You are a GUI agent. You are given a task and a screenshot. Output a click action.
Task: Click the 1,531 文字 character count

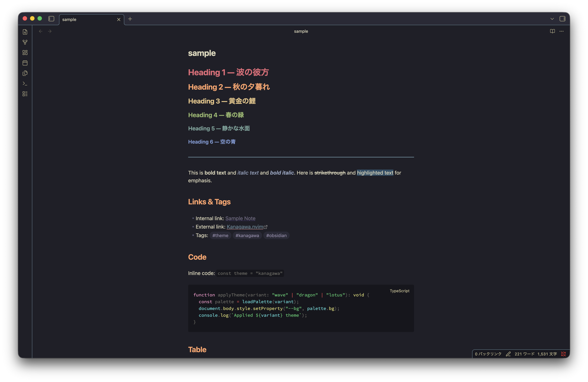click(547, 354)
